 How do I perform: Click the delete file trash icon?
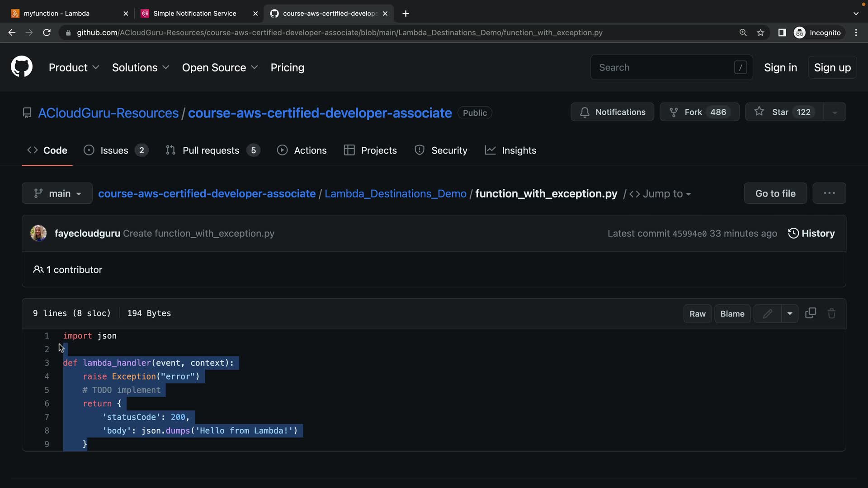(831, 314)
